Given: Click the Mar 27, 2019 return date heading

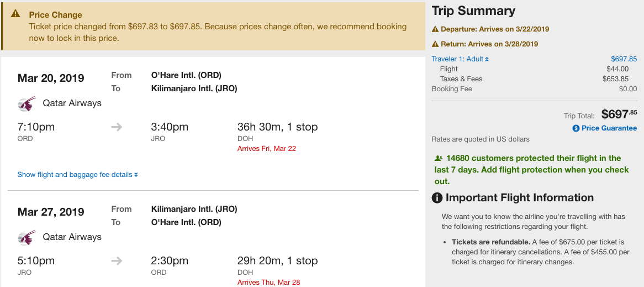Looking at the screenshot, I should [51, 212].
